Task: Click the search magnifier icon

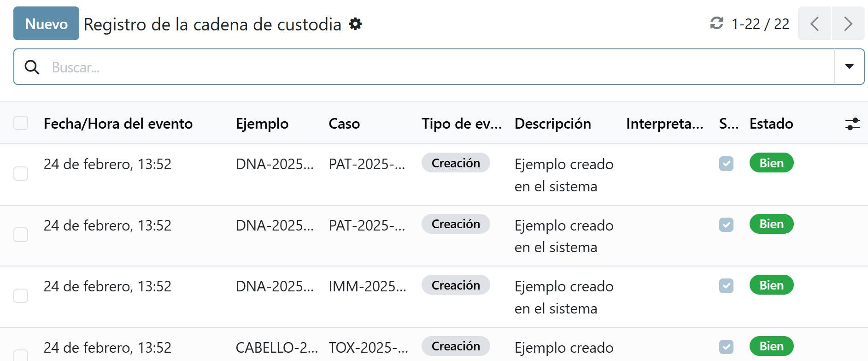Action: tap(32, 67)
